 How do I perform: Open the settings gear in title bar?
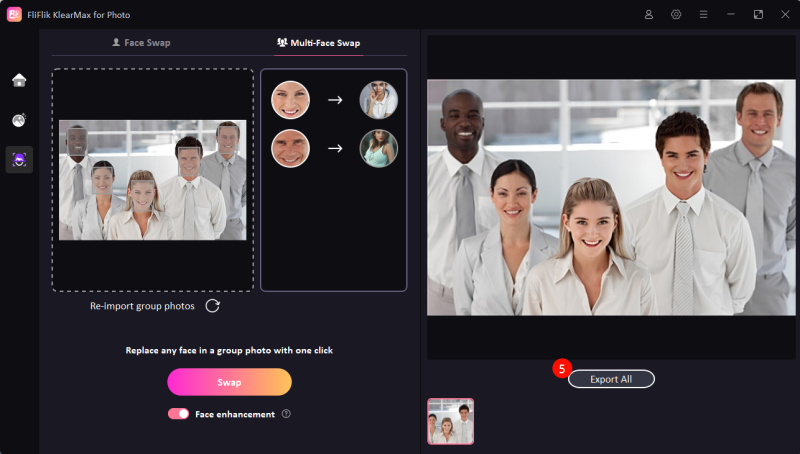[x=676, y=15]
